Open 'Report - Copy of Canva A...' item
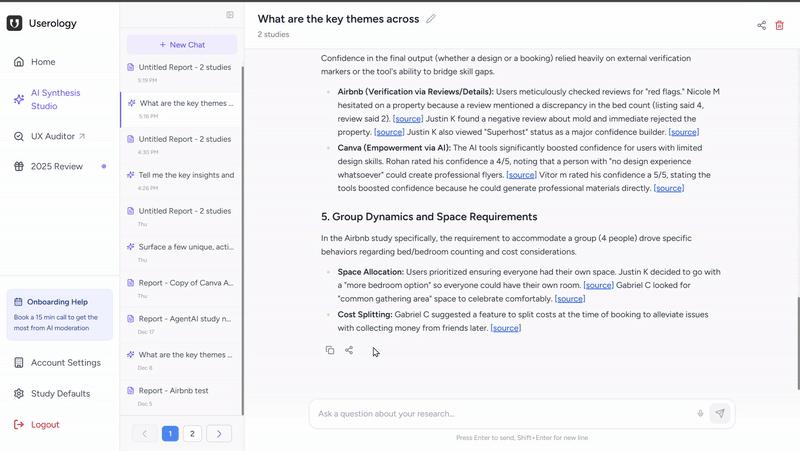This screenshot has width=800, height=451. click(x=182, y=289)
